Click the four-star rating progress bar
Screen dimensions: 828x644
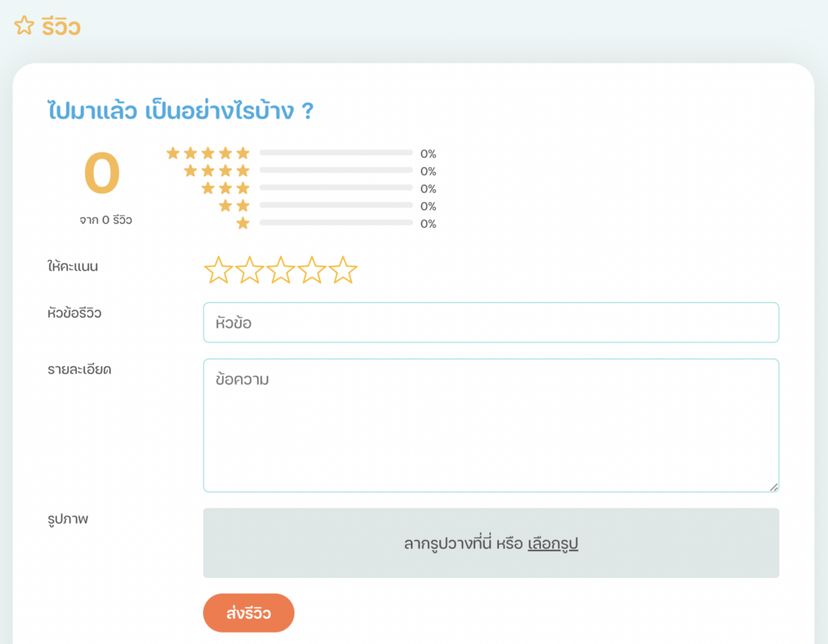[x=336, y=170]
